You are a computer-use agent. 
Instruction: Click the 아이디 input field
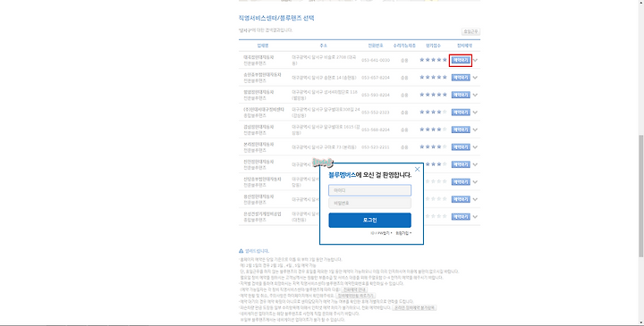(369, 190)
